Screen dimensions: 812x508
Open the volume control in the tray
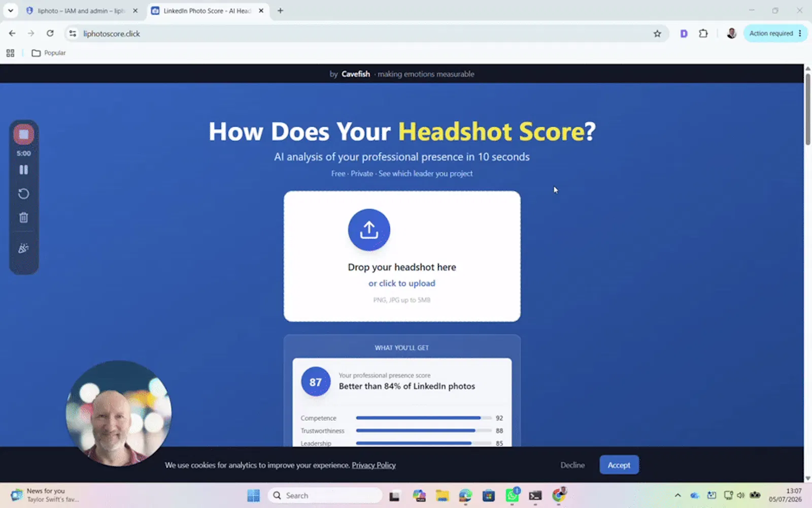tap(741, 495)
